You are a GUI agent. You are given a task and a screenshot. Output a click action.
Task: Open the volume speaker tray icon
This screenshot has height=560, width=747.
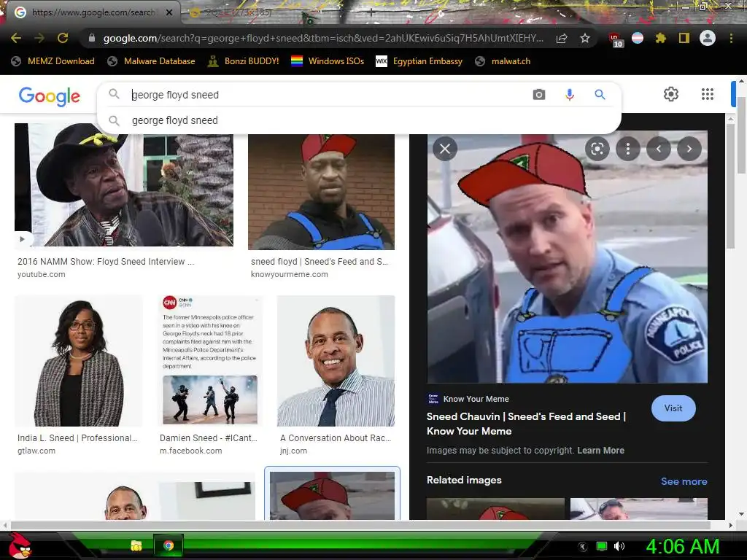click(619, 546)
